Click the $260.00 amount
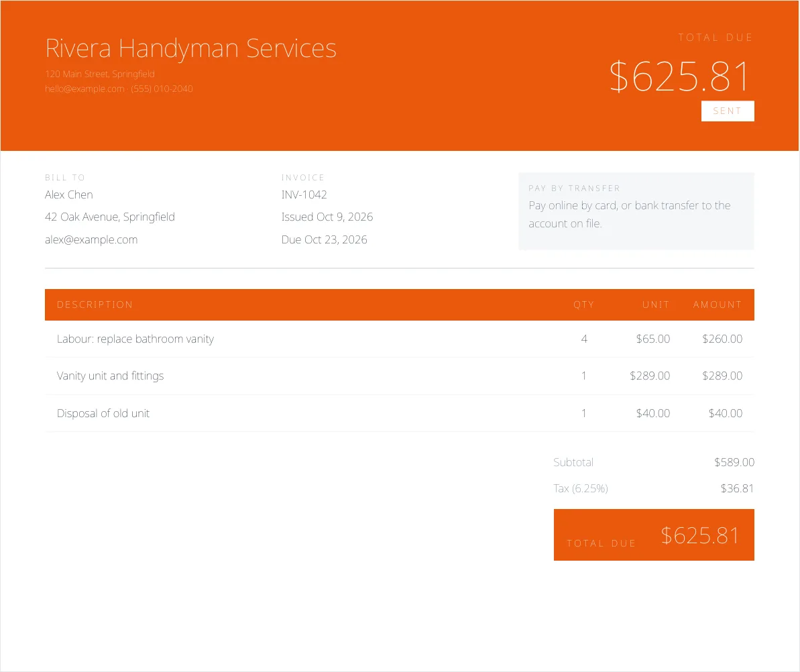Screen dimensions: 800x672 coord(722,339)
